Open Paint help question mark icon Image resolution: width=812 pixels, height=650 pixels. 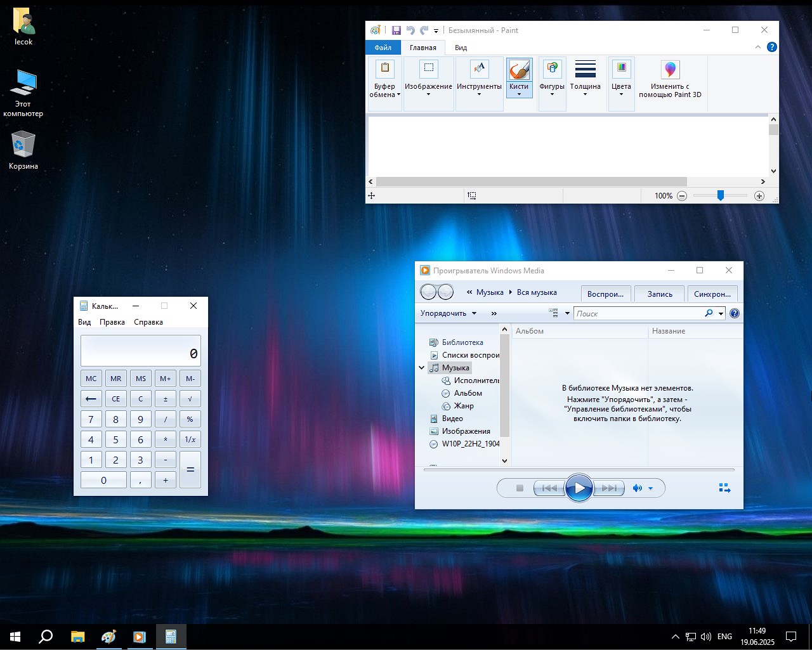(772, 47)
